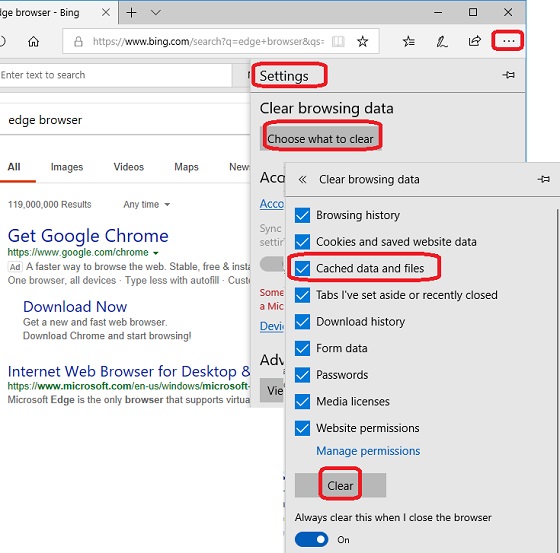The image size is (560, 553).
Task: Switch to the News search tab
Action: click(239, 167)
